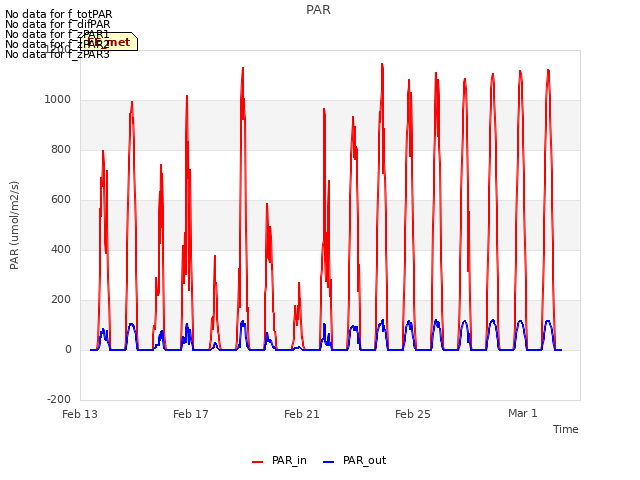Click 'No data for f_totPAR' message
The width and height of the screenshot is (640, 480).
59,15
